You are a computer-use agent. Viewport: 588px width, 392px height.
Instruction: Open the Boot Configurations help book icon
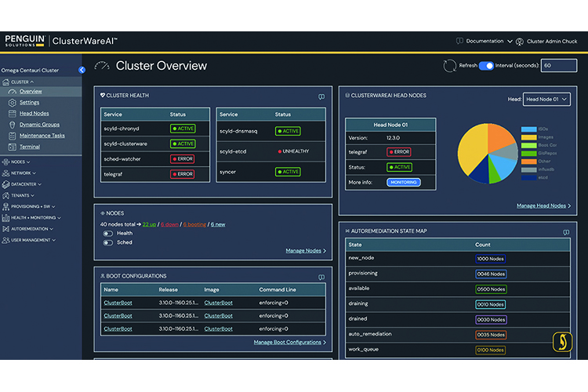pos(321,278)
